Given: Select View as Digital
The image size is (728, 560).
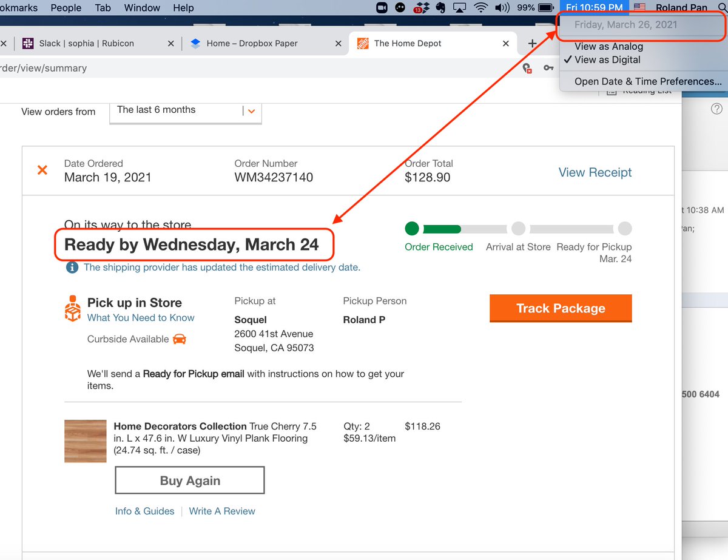Looking at the screenshot, I should 607,59.
